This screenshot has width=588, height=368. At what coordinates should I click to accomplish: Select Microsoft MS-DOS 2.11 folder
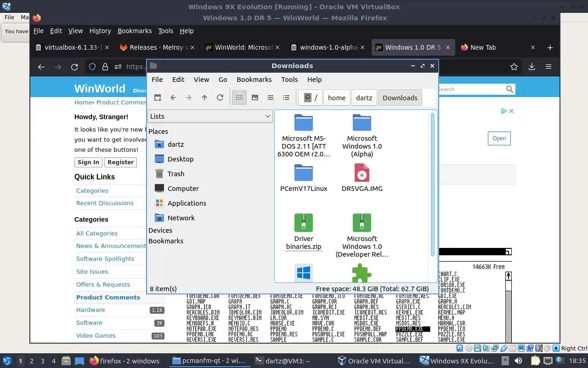point(304,136)
